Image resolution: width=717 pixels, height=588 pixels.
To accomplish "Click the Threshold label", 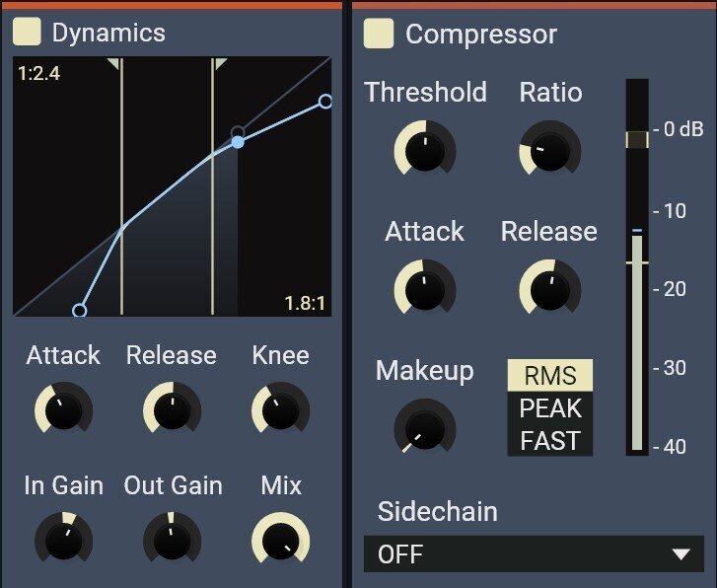I will point(425,92).
